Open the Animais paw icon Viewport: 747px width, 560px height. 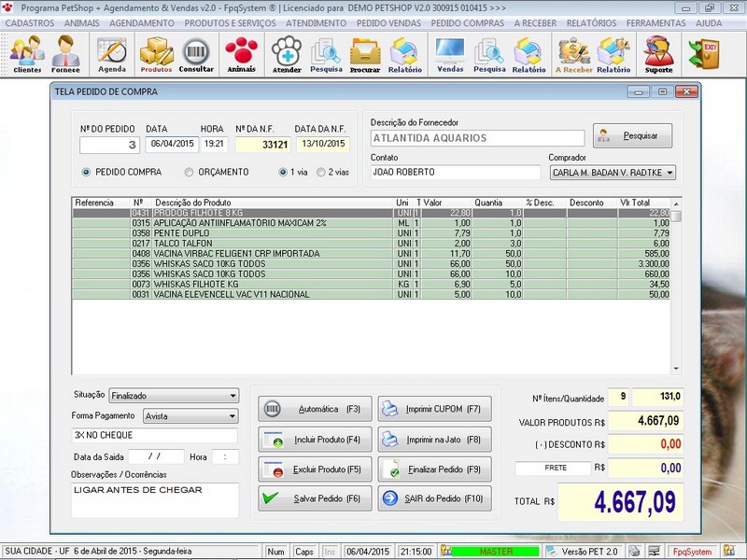coord(241,54)
